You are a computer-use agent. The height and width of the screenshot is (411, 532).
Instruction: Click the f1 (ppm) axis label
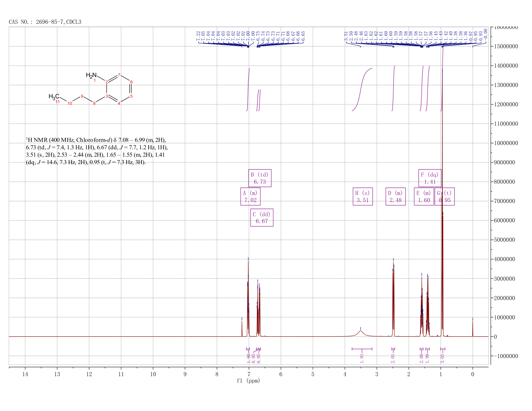click(248, 381)
